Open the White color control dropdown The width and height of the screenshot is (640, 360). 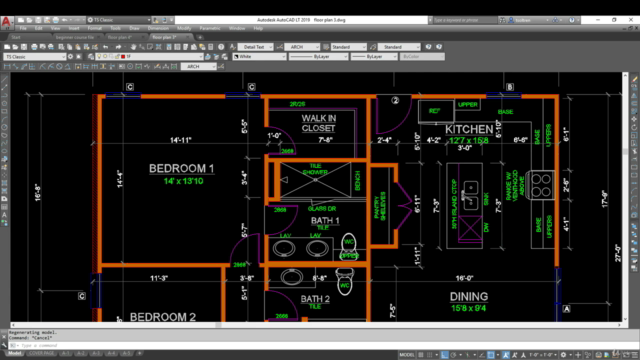pyautogui.click(x=260, y=57)
